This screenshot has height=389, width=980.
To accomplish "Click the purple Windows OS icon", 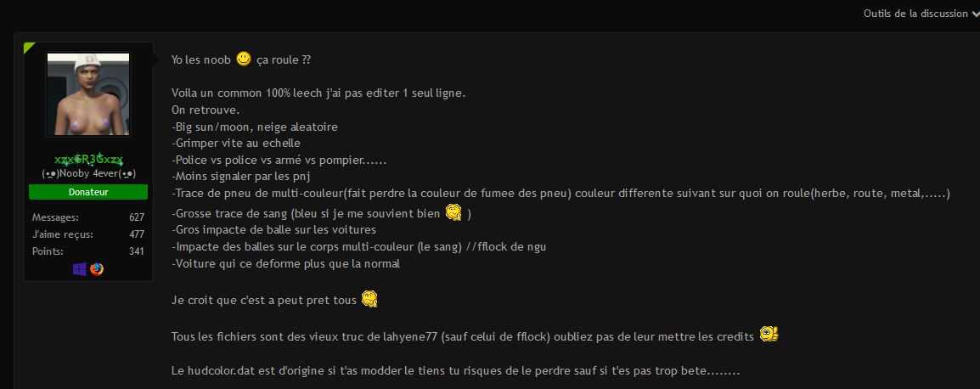I will click(x=79, y=269).
